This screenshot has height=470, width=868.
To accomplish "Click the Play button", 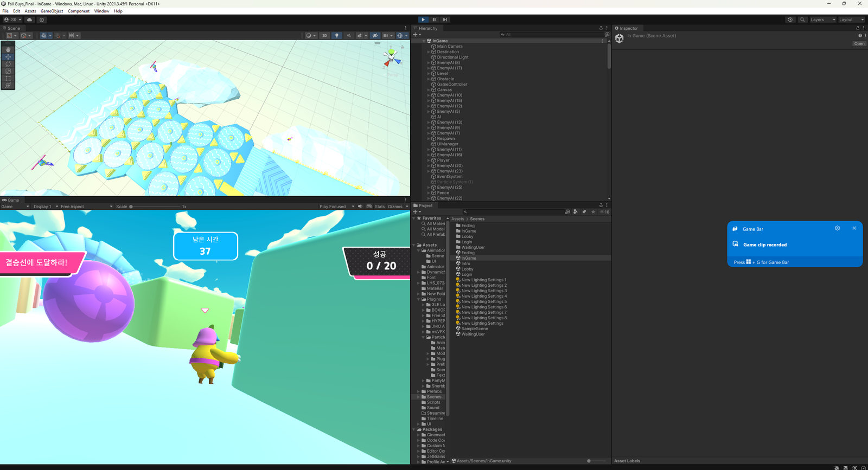I will pos(423,20).
